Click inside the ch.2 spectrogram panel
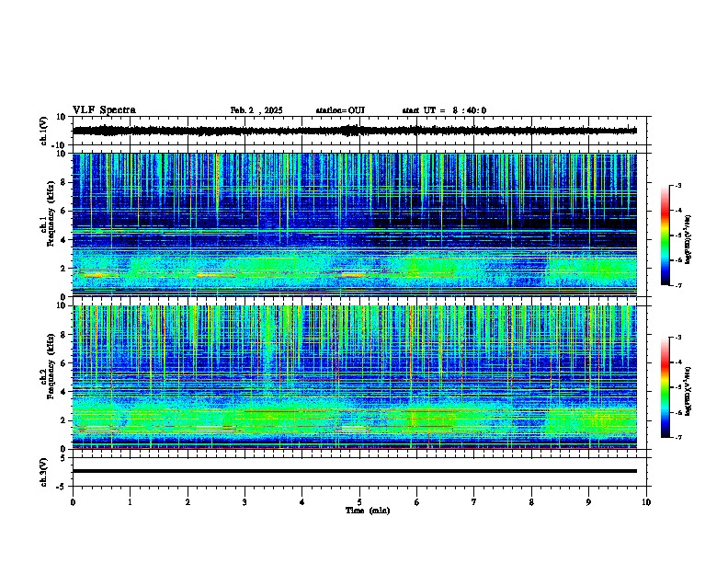 (x=355, y=377)
